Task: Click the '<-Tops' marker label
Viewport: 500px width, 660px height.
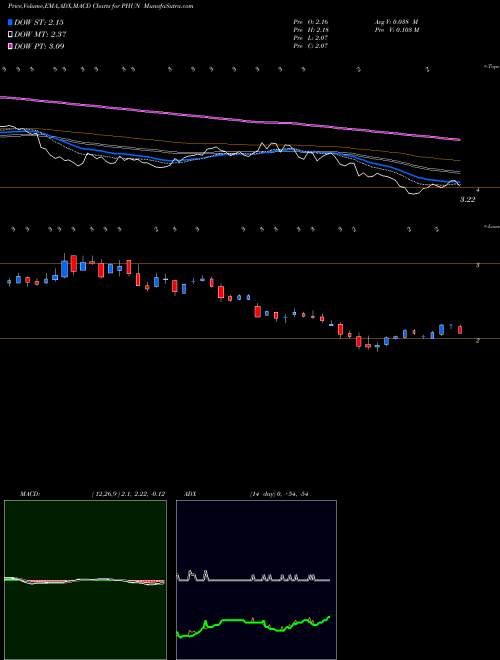Action: pyautogui.click(x=491, y=67)
